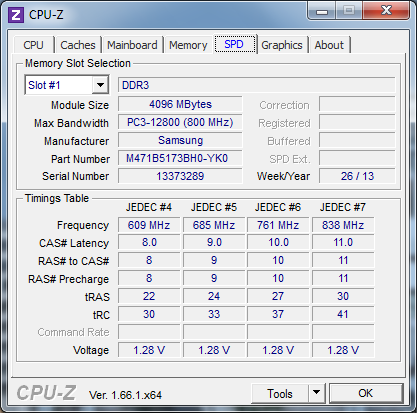417x413 pixels.
Task: Open the Mainboard tab
Action: click(x=132, y=45)
